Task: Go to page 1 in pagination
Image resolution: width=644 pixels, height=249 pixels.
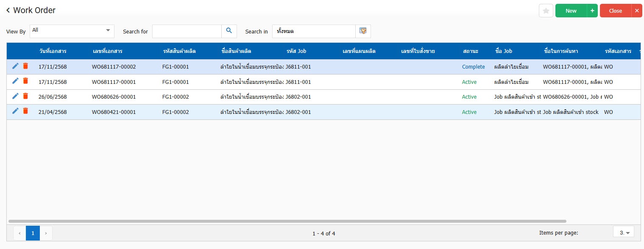Action: [x=33, y=233]
